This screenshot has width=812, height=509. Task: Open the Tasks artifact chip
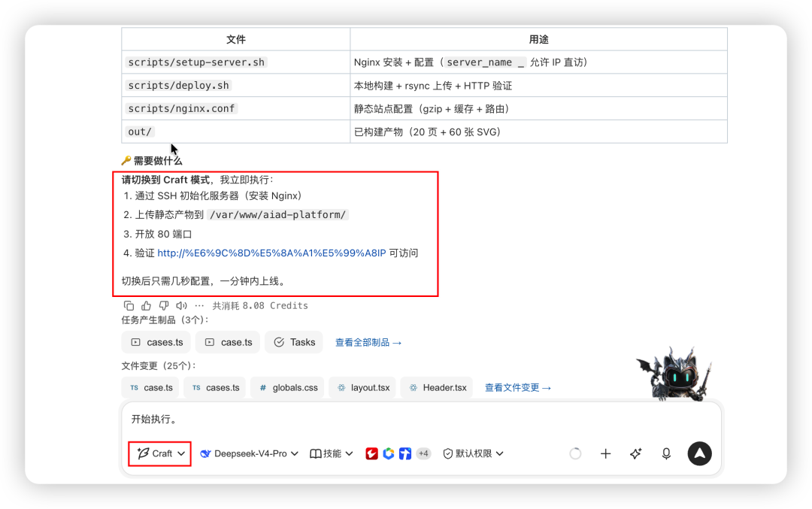pos(294,342)
